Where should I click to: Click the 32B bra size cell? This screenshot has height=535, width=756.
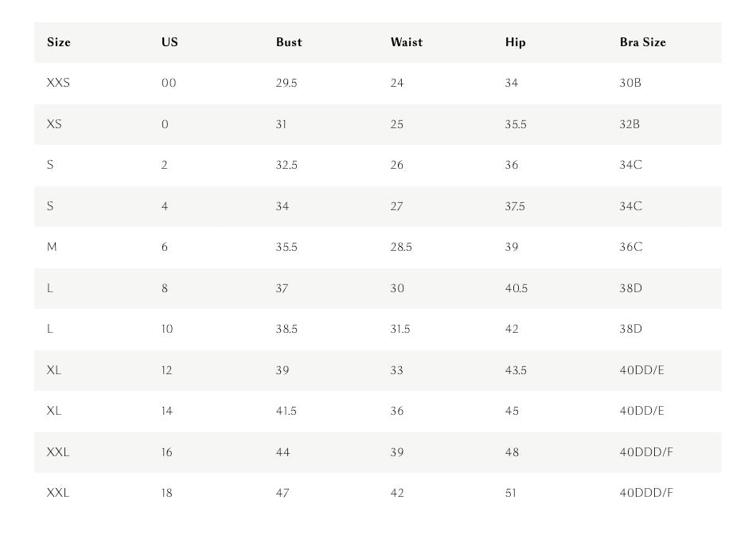tap(629, 124)
